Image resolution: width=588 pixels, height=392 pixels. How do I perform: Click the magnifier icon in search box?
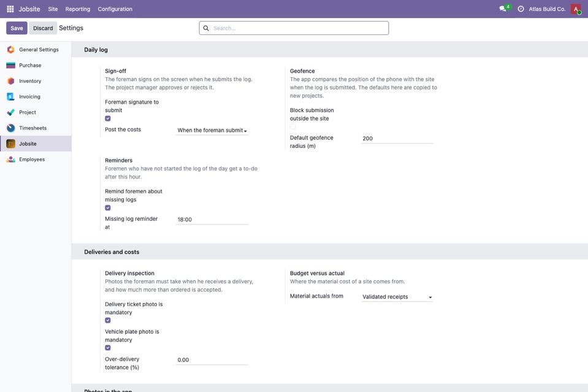pos(206,28)
